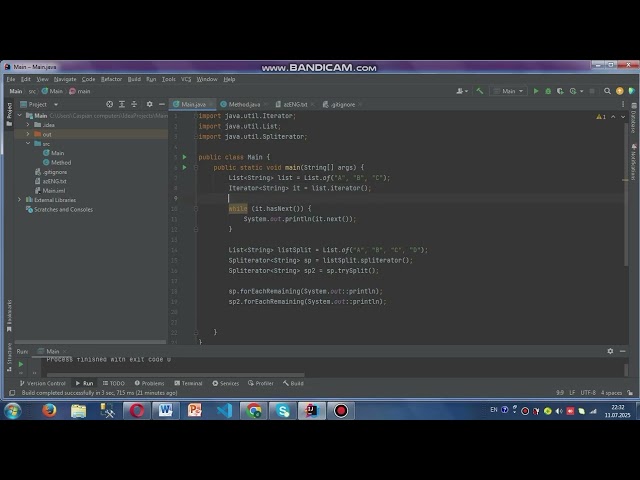Open the Profiler tool window
Viewport: 640px width, 480px height.
pyautogui.click(x=260, y=383)
